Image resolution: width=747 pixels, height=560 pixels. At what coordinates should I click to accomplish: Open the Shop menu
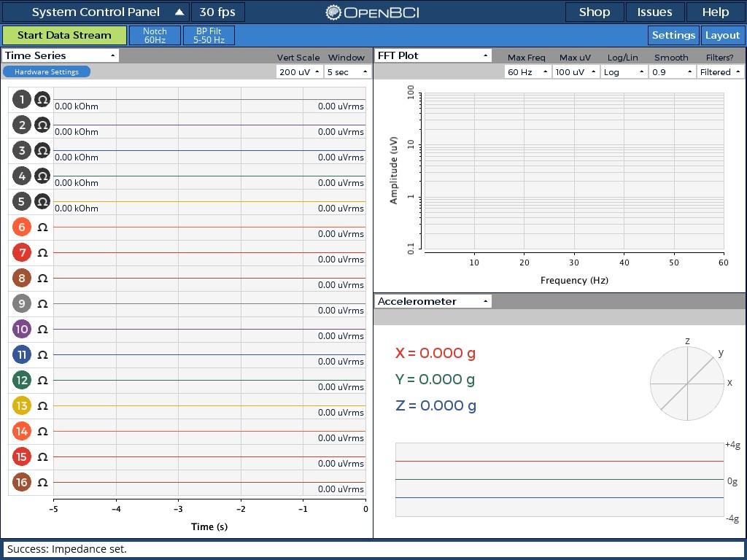point(595,12)
